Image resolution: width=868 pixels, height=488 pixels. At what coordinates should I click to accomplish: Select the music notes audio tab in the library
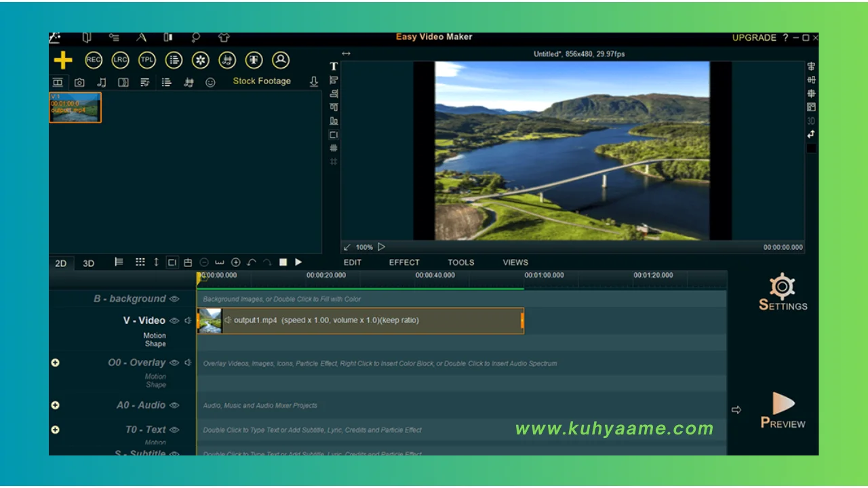pos(102,82)
